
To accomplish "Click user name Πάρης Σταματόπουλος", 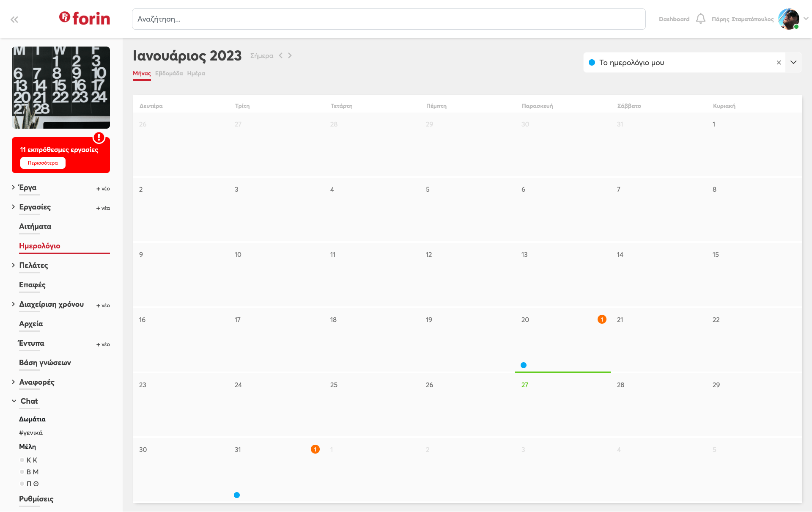I will (743, 19).
